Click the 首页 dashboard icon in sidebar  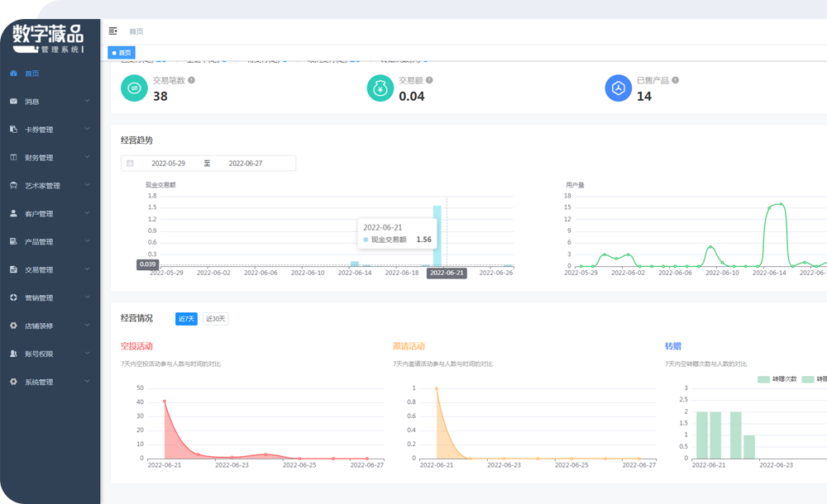pos(14,74)
